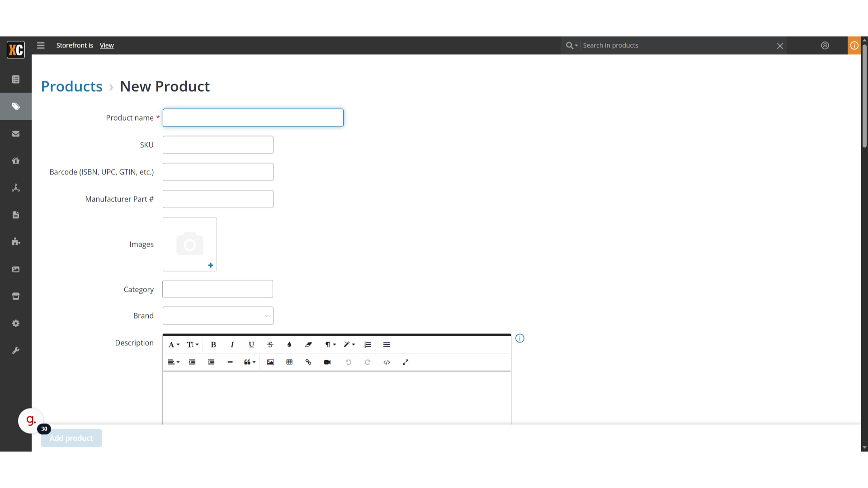
Task: Click the Manufacturer Part # field
Action: coord(218,199)
